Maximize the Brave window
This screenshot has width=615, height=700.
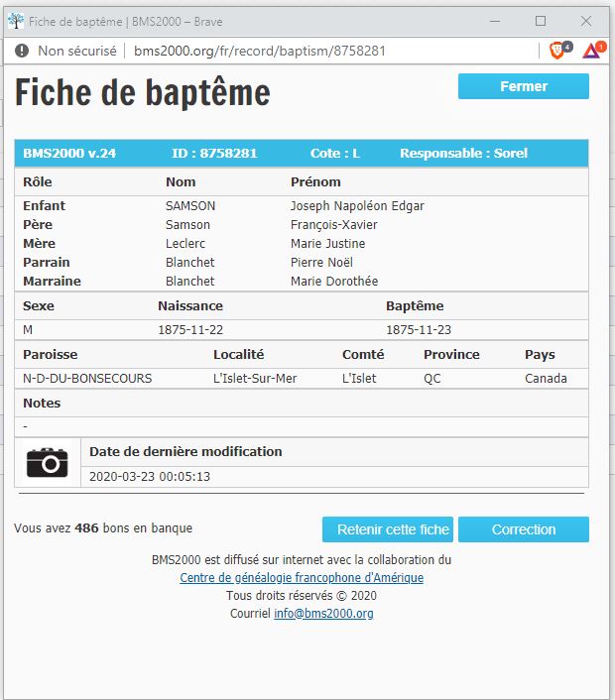point(541,21)
